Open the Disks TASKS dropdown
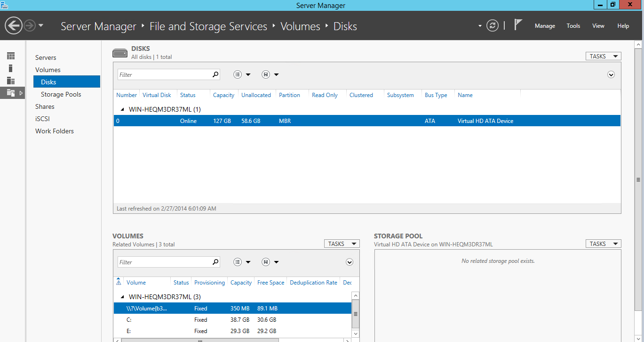644x342 pixels. [x=603, y=56]
